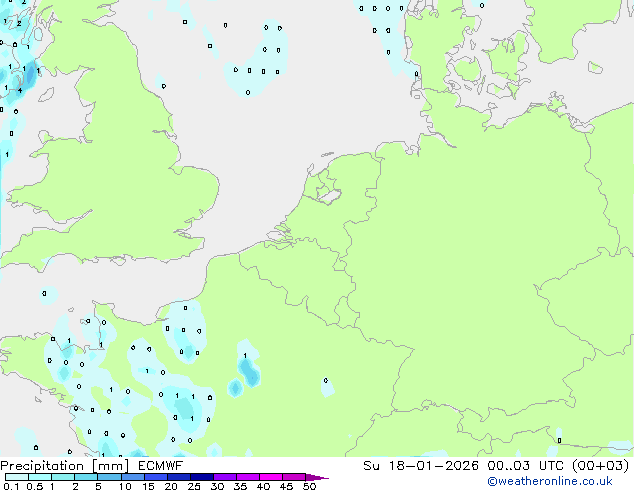Click the 'ECMWF' model label
The width and height of the screenshot is (634, 490).
coord(161,466)
